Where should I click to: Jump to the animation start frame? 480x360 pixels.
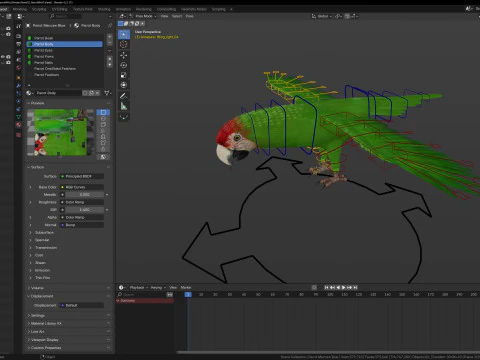[x=326, y=287]
